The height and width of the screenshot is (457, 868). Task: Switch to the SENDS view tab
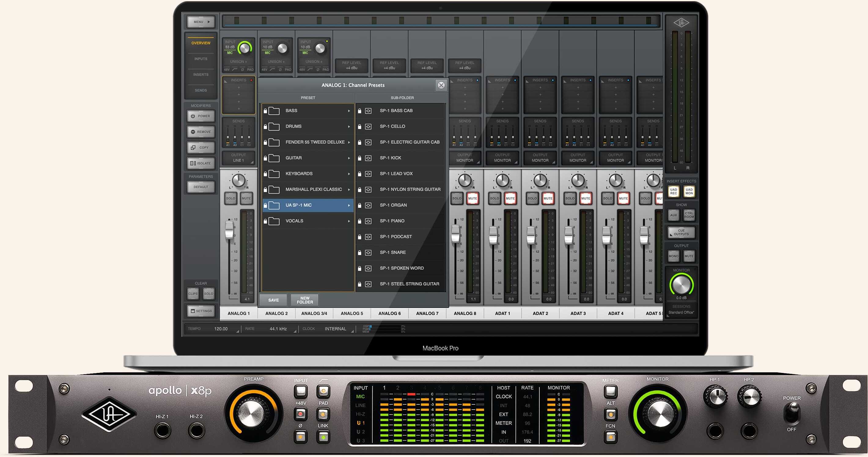click(201, 90)
